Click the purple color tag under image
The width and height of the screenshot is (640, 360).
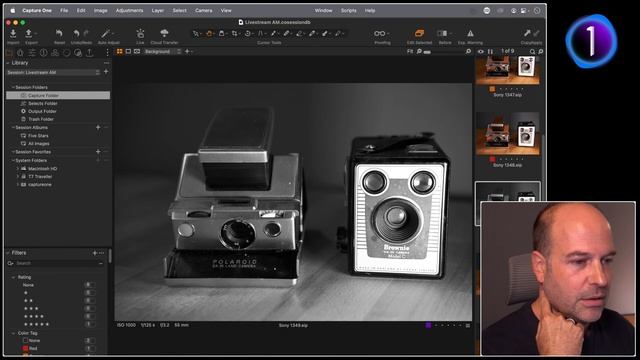point(428,325)
